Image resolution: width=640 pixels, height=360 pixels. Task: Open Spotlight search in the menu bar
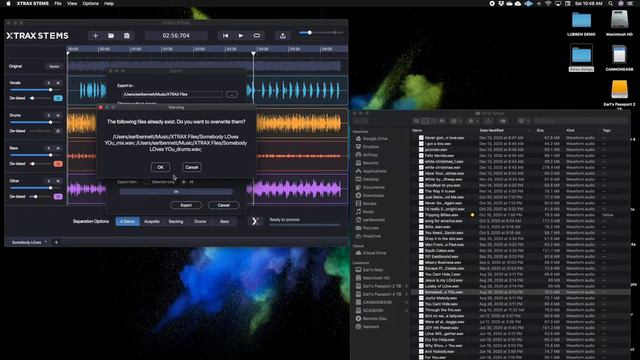(610, 3)
